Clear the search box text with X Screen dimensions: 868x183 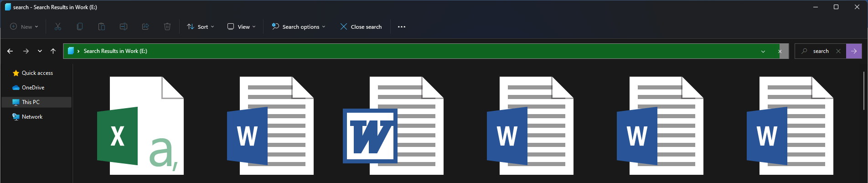click(x=838, y=51)
